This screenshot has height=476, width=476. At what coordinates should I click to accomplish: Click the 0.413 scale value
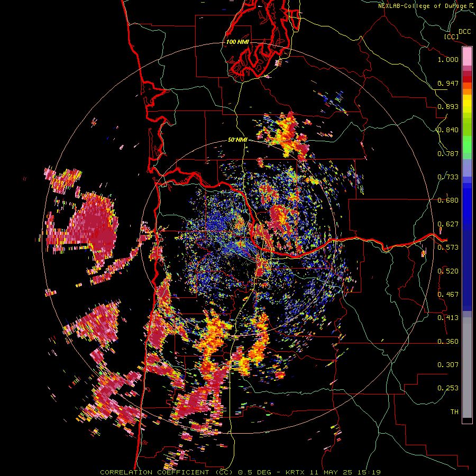(x=448, y=318)
